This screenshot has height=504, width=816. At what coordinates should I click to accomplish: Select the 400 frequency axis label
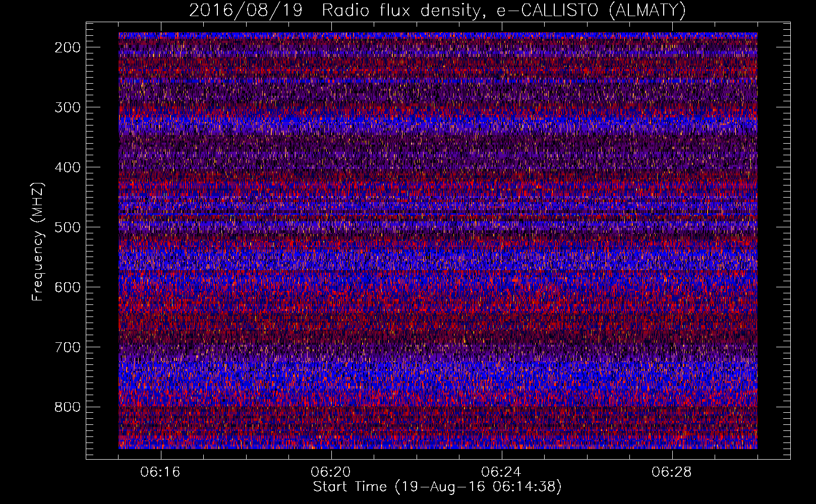coord(67,167)
